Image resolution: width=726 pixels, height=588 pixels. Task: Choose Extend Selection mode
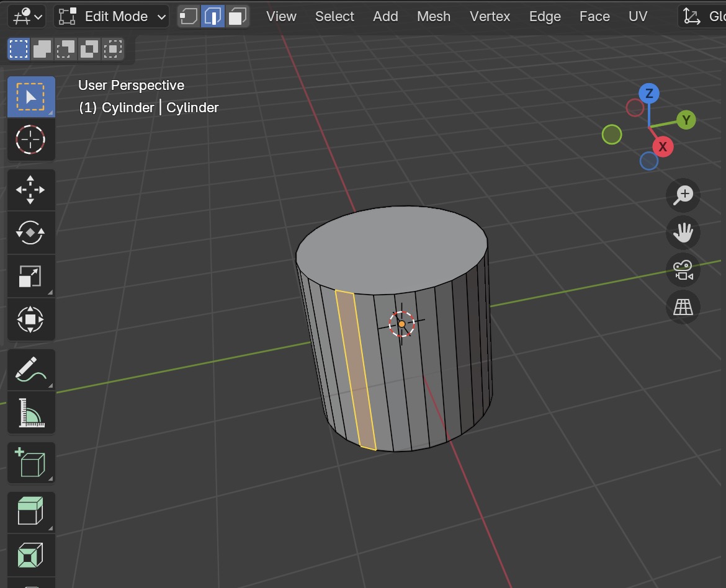[42, 48]
